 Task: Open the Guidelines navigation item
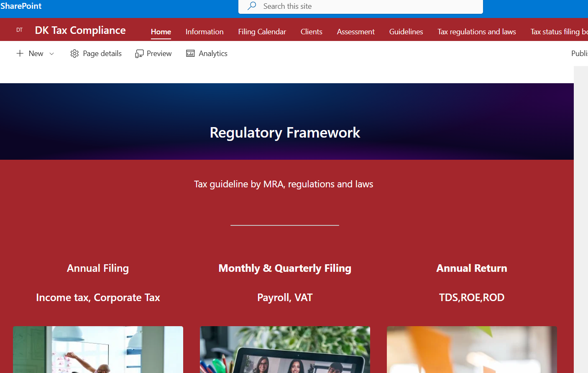pyautogui.click(x=406, y=32)
